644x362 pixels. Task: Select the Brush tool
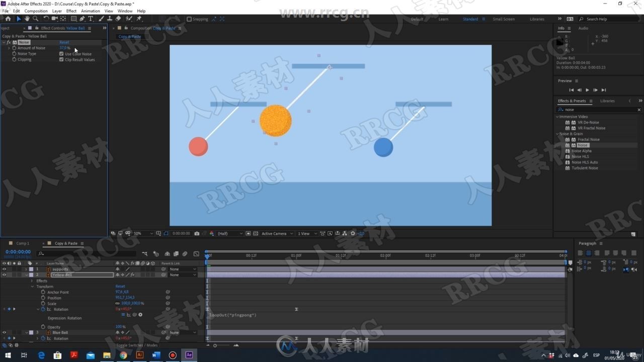pyautogui.click(x=101, y=19)
